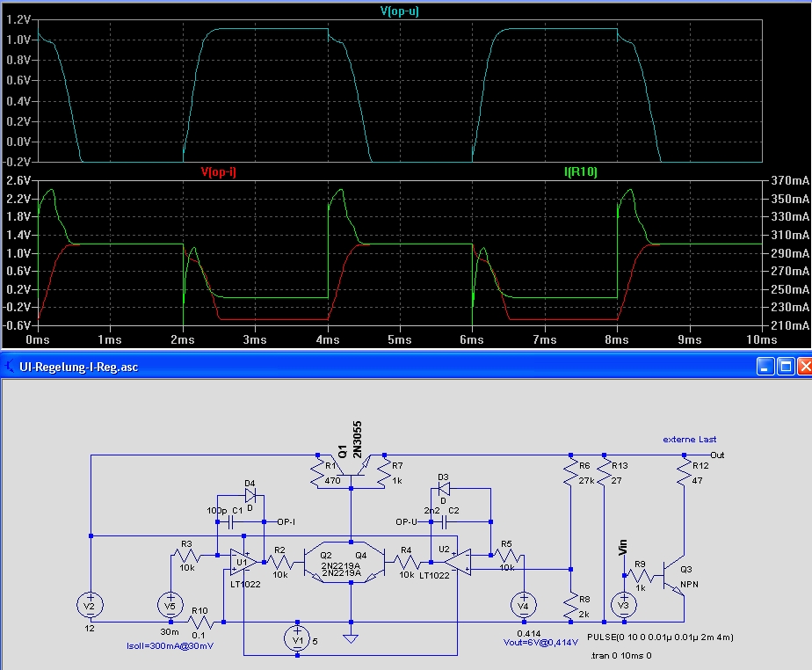The height and width of the screenshot is (670, 812).
Task: Click the OP-I net label
Action: [x=286, y=521]
